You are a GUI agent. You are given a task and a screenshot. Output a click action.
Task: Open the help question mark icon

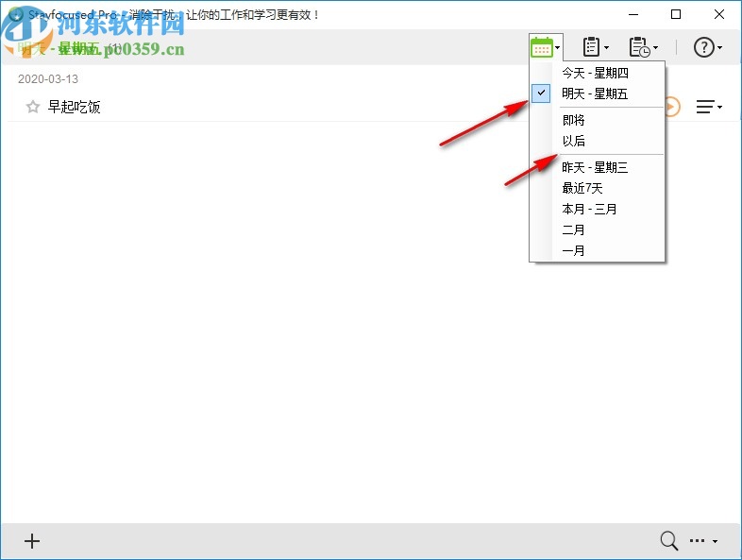703,47
